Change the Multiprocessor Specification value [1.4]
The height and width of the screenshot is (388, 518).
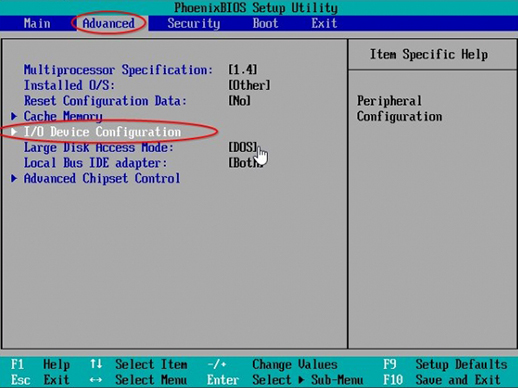point(243,70)
